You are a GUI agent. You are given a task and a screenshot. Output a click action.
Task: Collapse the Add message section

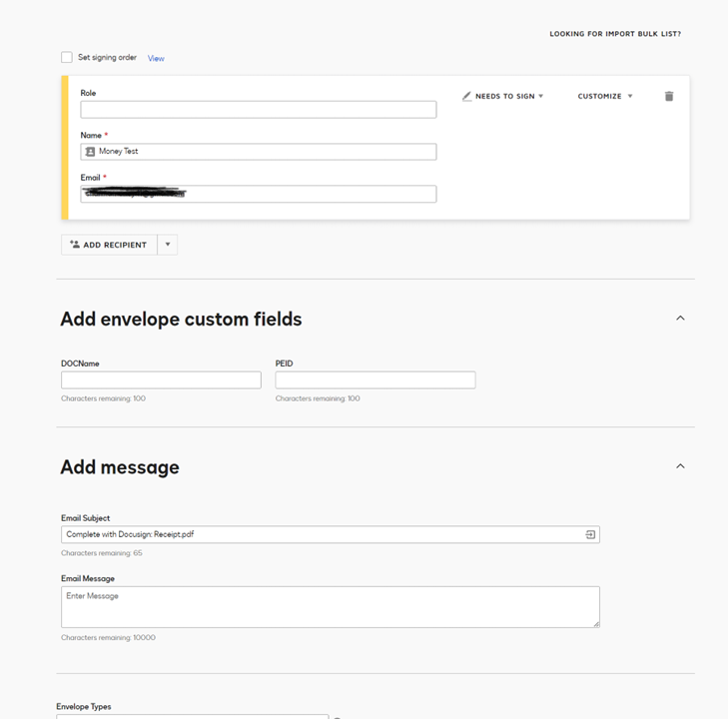pyautogui.click(x=680, y=466)
